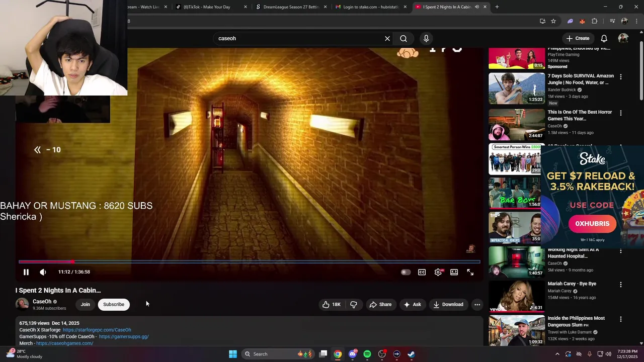Viewport: 644px width, 362px height.
Task: Open the starforgepc.com/CaseOh link
Action: coord(97,330)
